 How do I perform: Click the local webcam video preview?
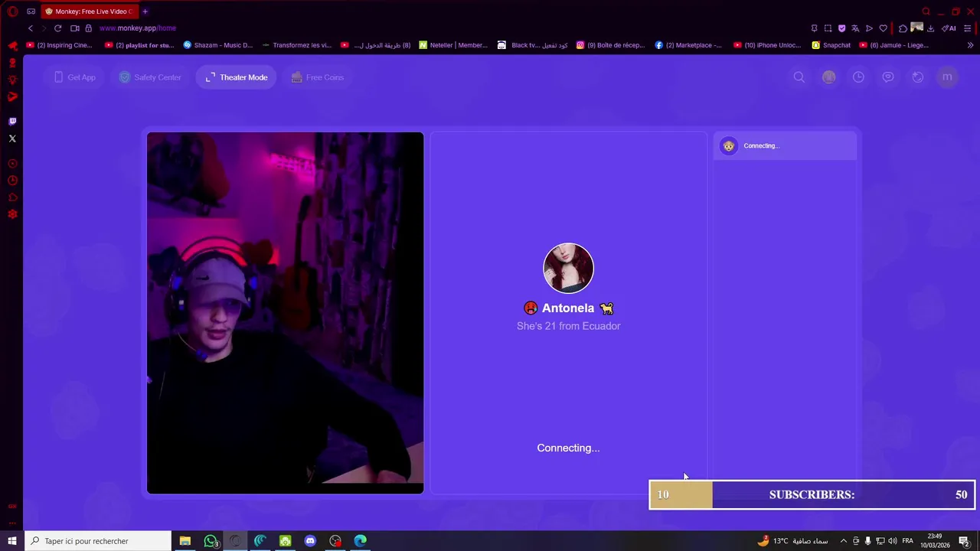coord(285,313)
